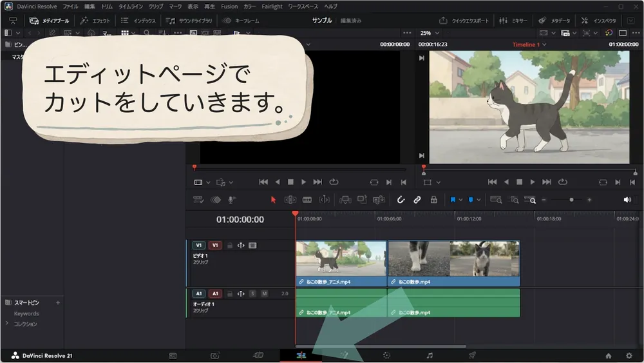Viewport: 644px width, 363px height.
Task: Switch to the Media page tab
Action: tap(173, 356)
